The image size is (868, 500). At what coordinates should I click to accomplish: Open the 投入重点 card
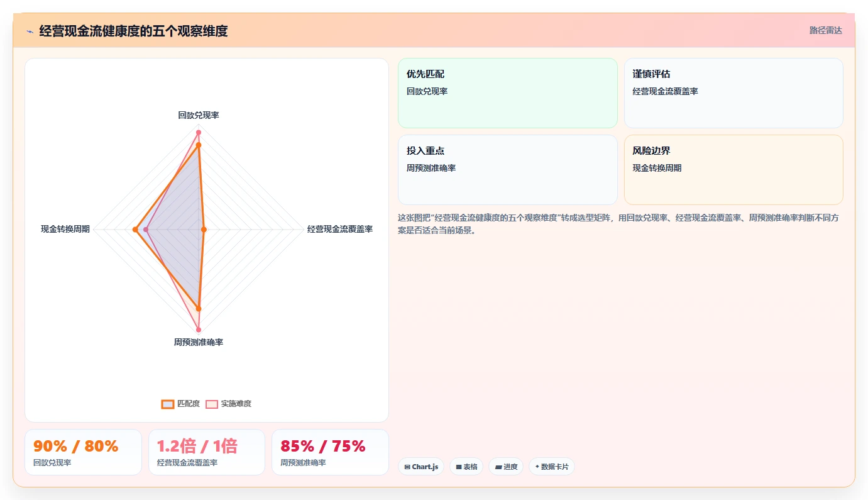click(x=508, y=170)
